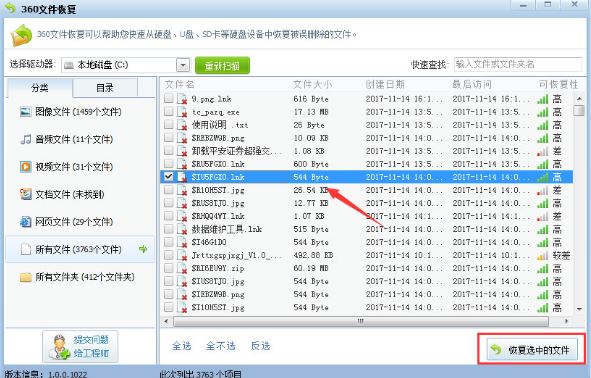Select 网页文件 (29个文件) category label
Screen dimensions: 591x378
tap(74, 222)
